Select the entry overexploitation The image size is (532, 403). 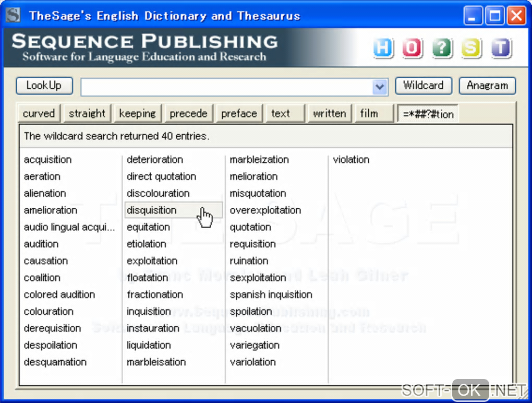pos(265,210)
